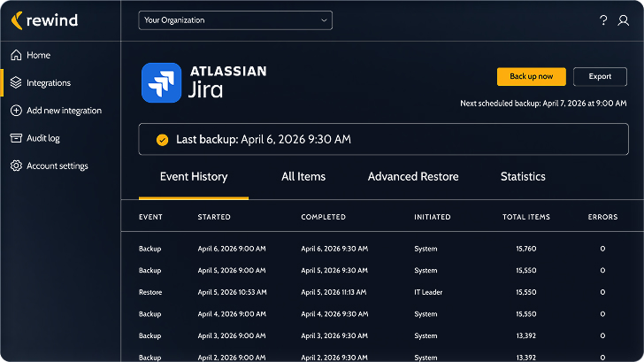Viewport: 644px width, 362px height.
Task: Open Account settings in sidebar
Action: tap(57, 166)
